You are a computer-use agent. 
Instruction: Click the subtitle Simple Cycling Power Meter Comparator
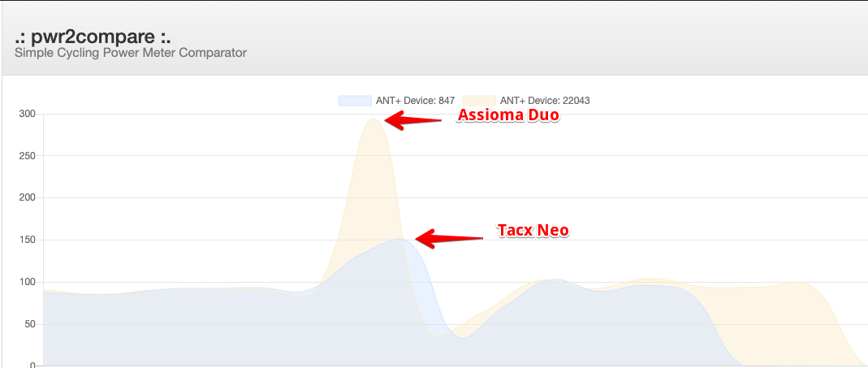(x=131, y=53)
